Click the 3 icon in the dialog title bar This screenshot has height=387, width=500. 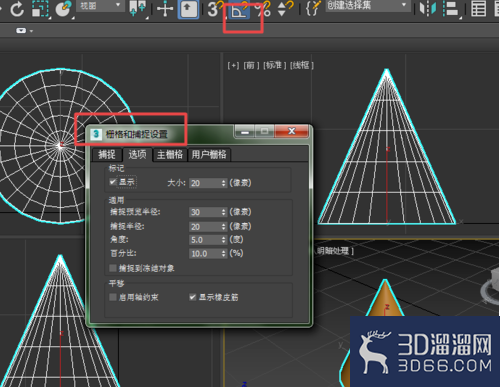coord(96,134)
